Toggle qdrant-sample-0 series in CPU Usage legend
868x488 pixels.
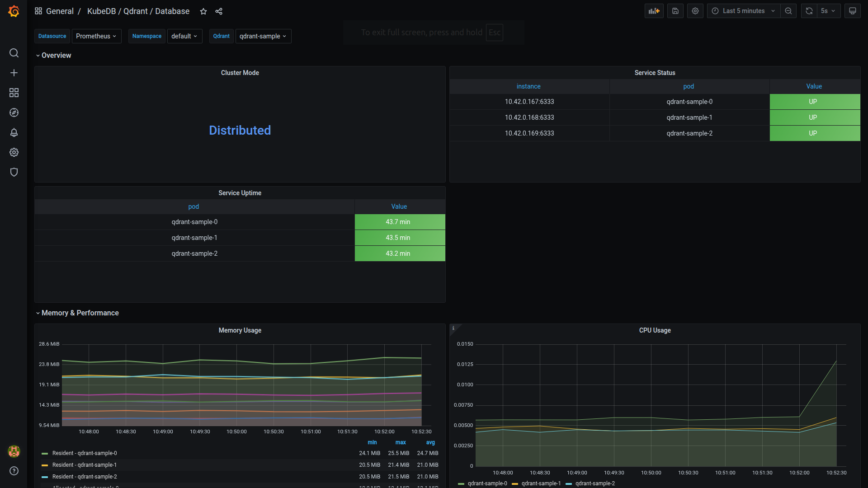pos(487,483)
